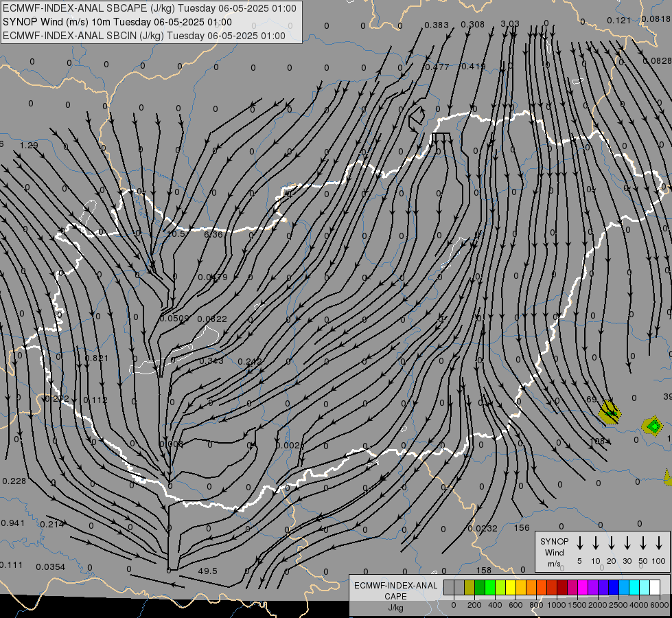This screenshot has height=618, width=672.
Task: Click the 1000 tick label in CAPE legend
Action: pos(556,605)
